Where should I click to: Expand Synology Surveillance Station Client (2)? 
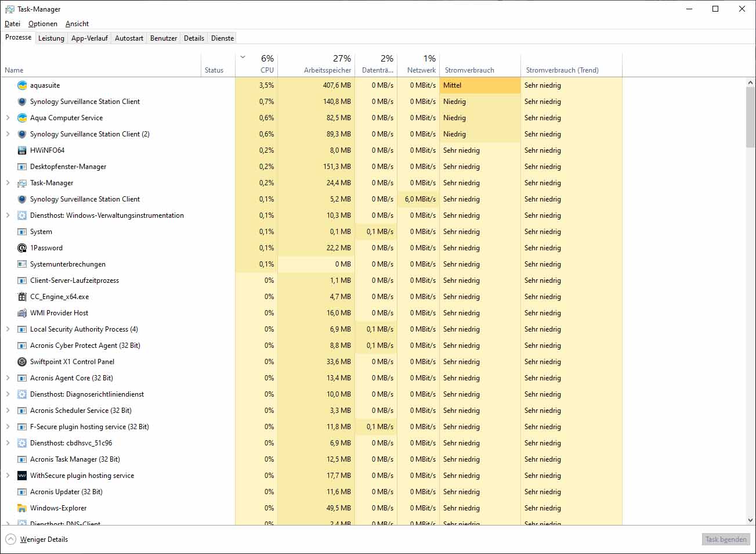tap(8, 134)
